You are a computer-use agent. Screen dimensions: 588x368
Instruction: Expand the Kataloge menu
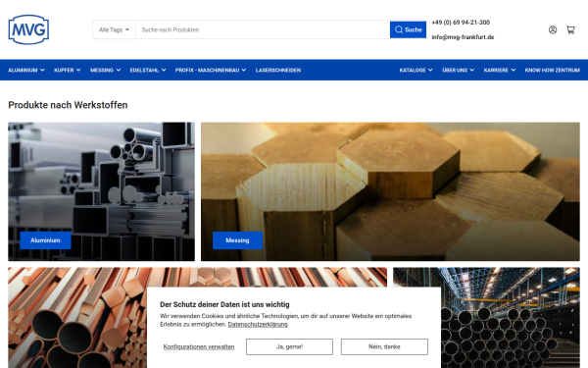click(416, 70)
